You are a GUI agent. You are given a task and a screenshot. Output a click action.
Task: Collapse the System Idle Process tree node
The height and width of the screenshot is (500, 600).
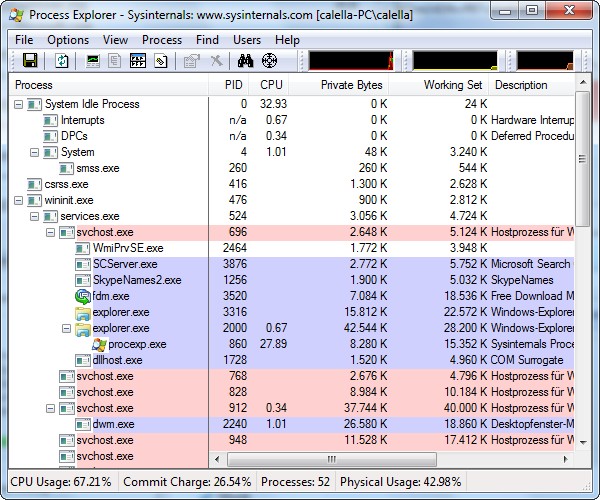point(18,104)
